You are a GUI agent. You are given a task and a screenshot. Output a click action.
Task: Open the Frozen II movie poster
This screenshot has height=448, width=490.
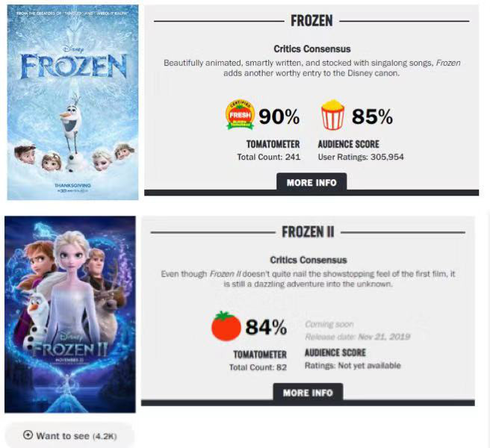tap(70, 314)
